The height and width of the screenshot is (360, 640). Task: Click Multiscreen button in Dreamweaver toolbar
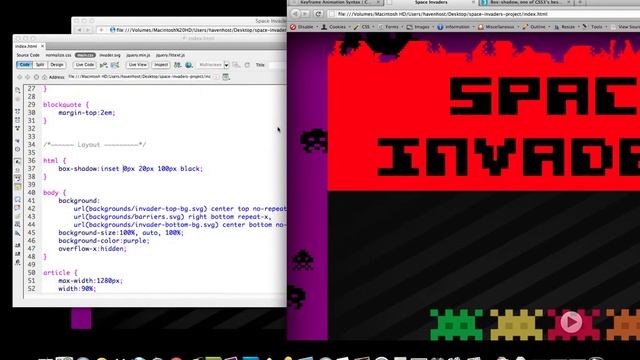click(210, 65)
